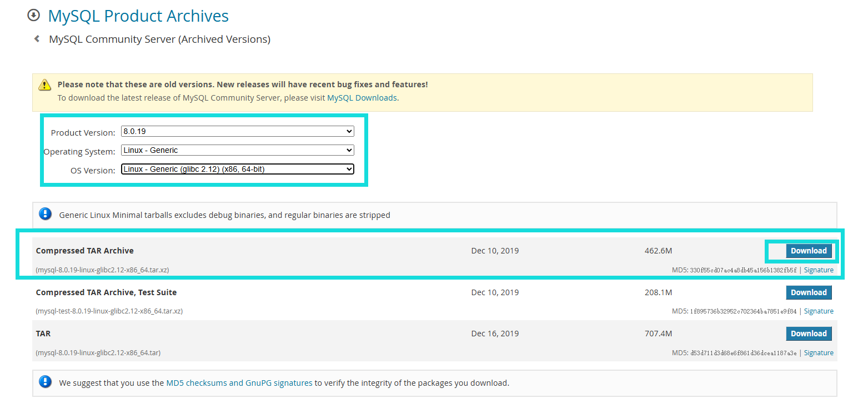
Task: Open the Product Version dropdown
Action: coord(238,132)
